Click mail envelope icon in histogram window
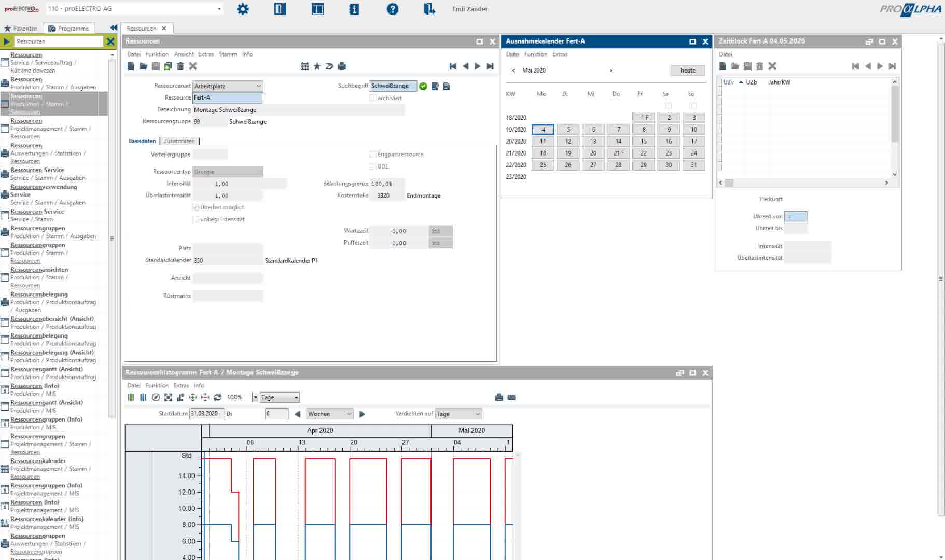This screenshot has height=560, width=945. tap(511, 397)
